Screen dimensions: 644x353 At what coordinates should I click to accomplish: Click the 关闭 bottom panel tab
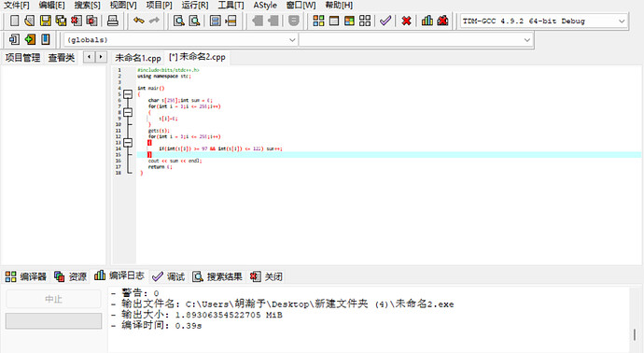tap(267, 276)
